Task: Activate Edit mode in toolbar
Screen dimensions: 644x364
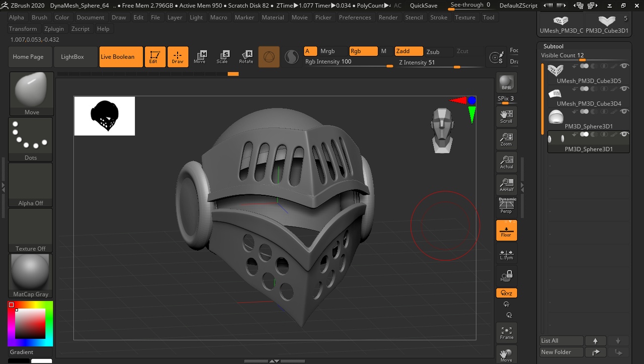Action: coord(153,56)
